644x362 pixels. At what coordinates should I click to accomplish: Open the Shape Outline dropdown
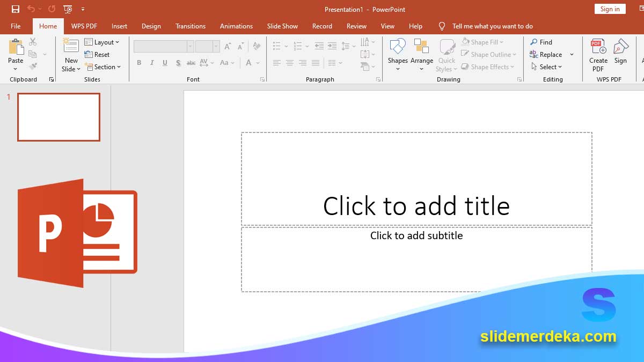pos(489,55)
